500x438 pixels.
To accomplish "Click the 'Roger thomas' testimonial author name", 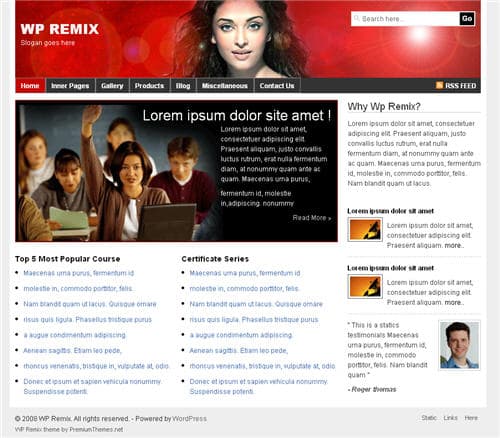I will point(374,389).
